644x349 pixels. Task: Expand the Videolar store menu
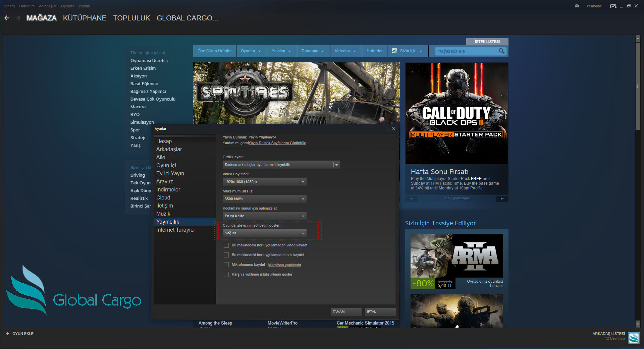(x=346, y=51)
